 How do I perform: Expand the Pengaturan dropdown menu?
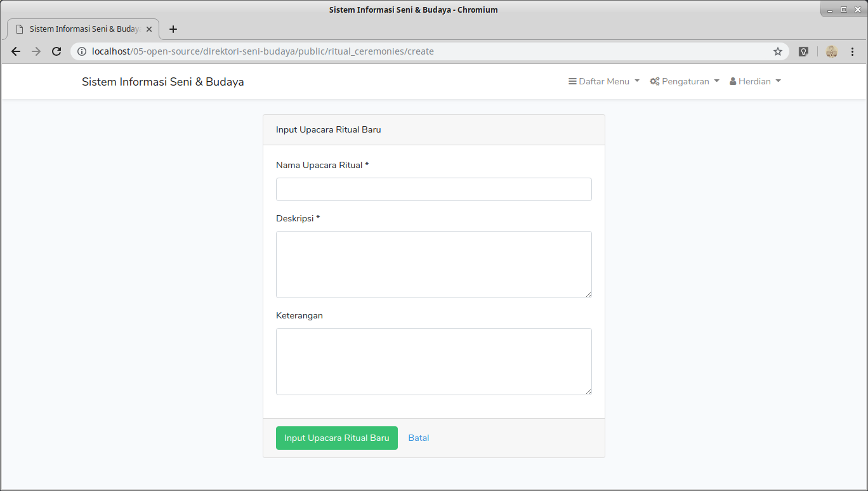coord(685,81)
